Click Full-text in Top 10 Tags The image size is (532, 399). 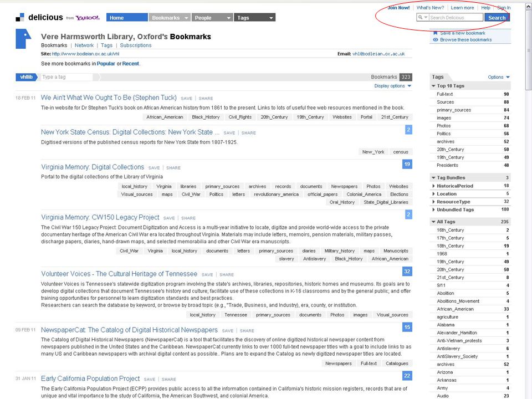[x=445, y=94]
